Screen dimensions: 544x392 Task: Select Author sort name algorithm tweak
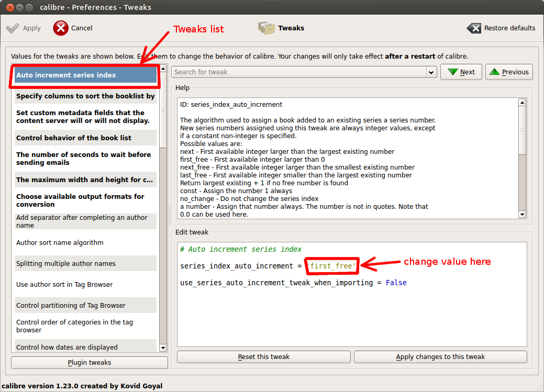(86, 242)
